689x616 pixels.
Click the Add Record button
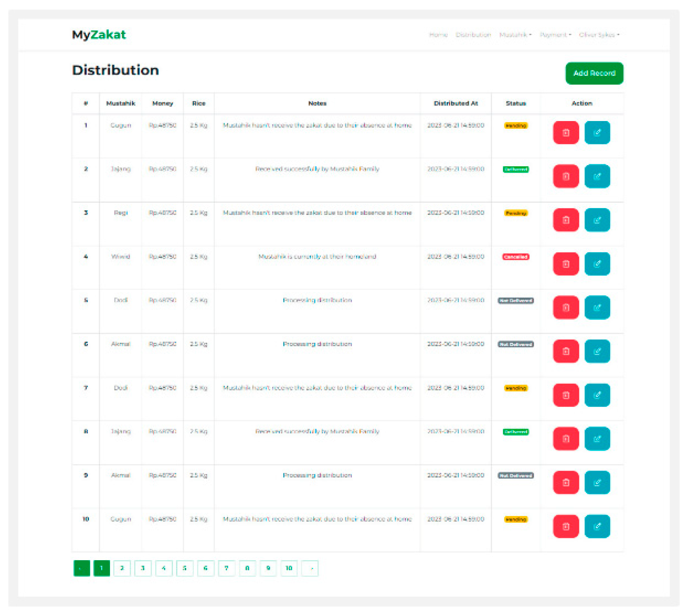pyautogui.click(x=594, y=73)
